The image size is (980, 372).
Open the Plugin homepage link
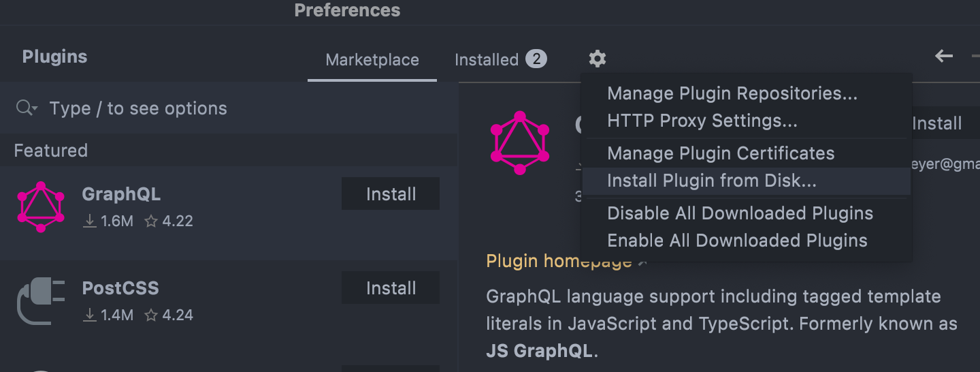(559, 261)
